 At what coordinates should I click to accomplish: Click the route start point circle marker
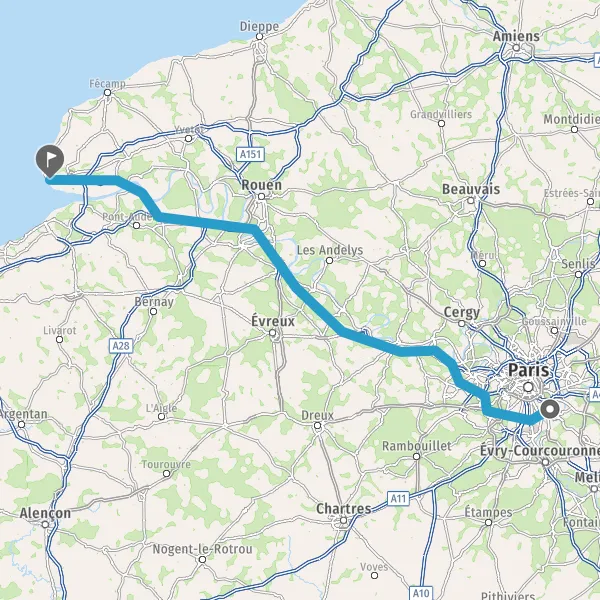click(x=550, y=409)
